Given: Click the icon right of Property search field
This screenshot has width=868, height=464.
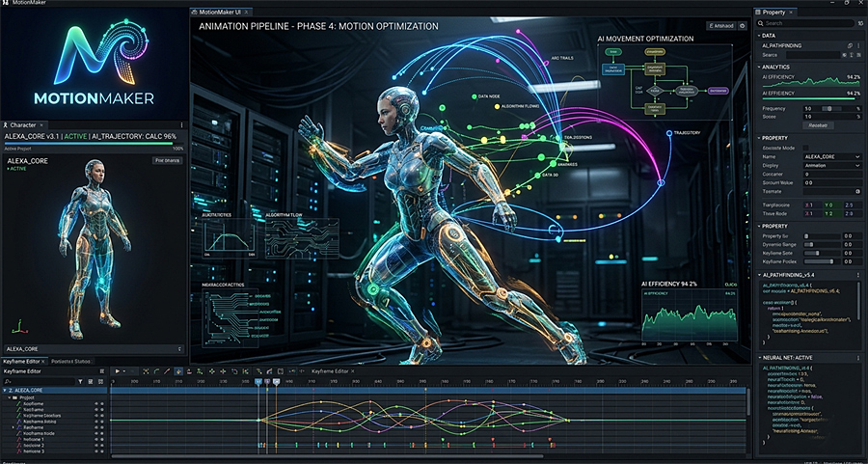Looking at the screenshot, I should pos(859,23).
